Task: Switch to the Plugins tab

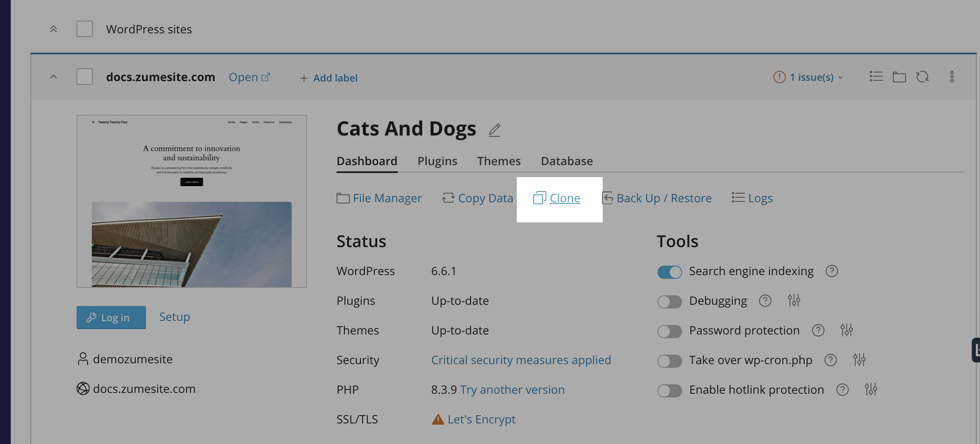Action: click(x=437, y=161)
